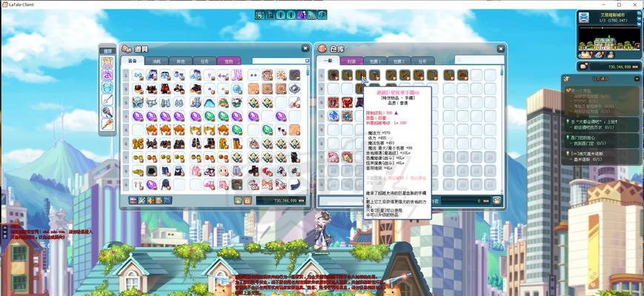Switch to the 消耗 tab in the inventory
Viewport: 644px width, 296px height.
[157, 61]
